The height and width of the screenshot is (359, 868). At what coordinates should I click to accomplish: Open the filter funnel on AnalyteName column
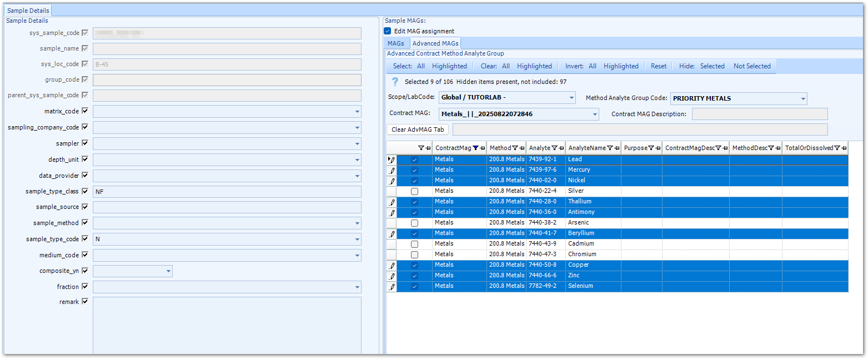[x=611, y=148]
